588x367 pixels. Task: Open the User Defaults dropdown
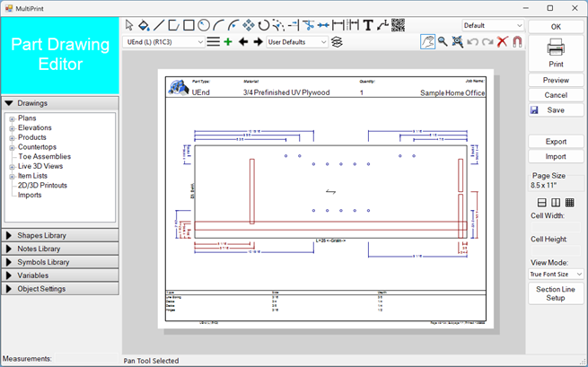point(297,42)
